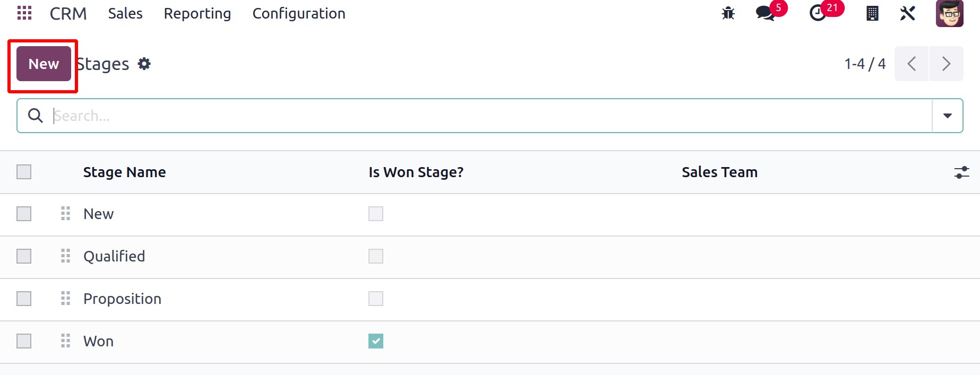This screenshot has height=375, width=980.
Task: Select the Proposition row checkbox
Action: 24,299
